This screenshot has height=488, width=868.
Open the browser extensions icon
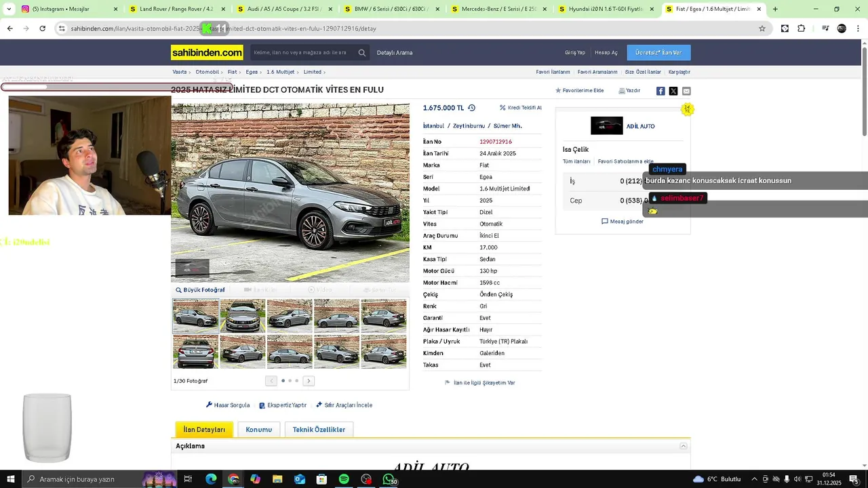[802, 28]
